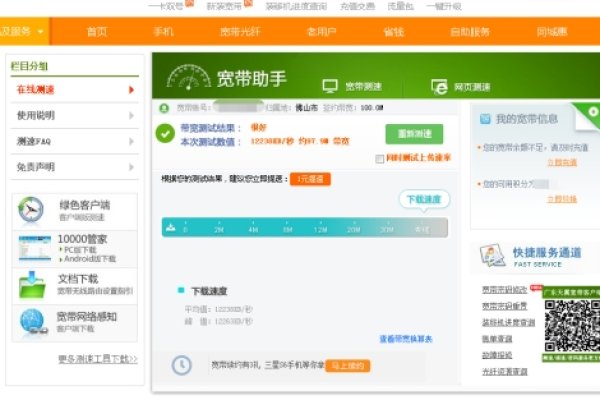Click 充值交费 in the top links
The image size is (600, 400).
pos(357,7)
